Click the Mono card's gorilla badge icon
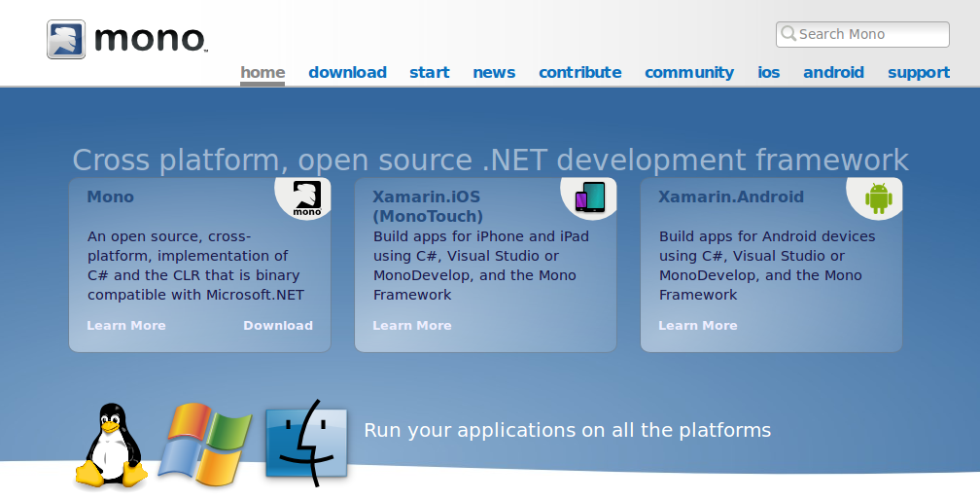The width and height of the screenshot is (980, 500). point(307,198)
